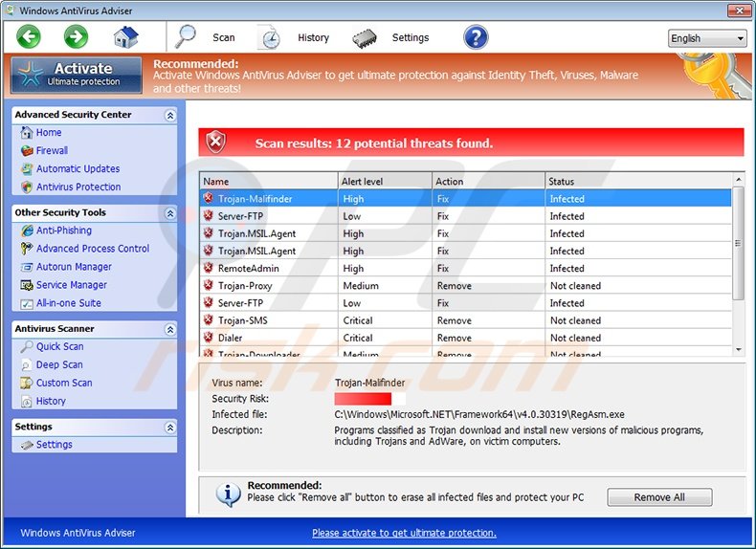Screen dimensions: 756x549
Task: Click the Quick Scan magnifier icon
Action: (27, 346)
